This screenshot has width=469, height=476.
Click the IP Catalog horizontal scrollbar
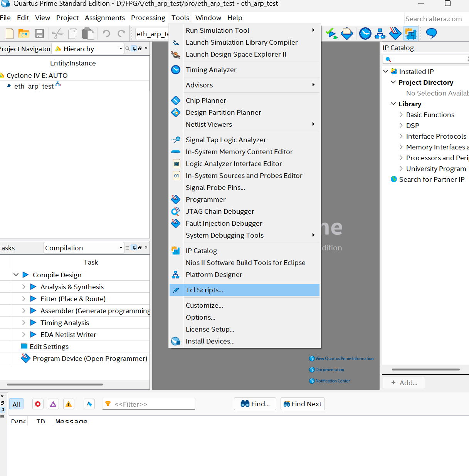click(426, 369)
